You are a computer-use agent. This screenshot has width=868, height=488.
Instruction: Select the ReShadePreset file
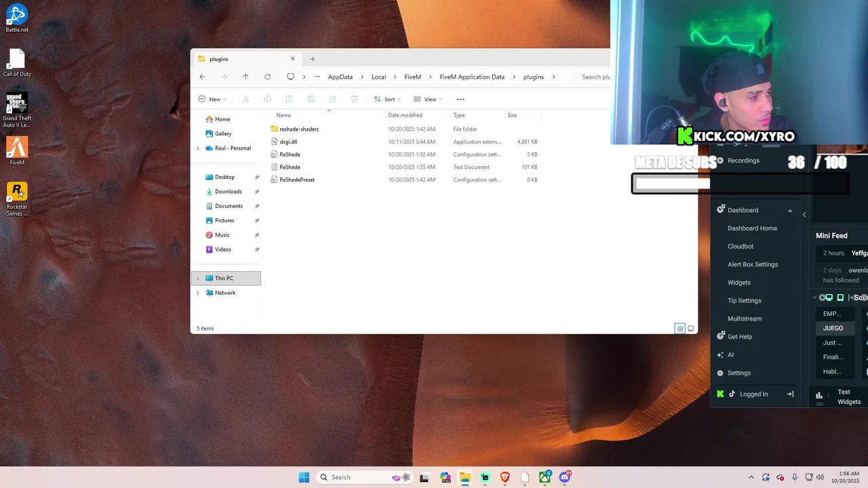297,180
